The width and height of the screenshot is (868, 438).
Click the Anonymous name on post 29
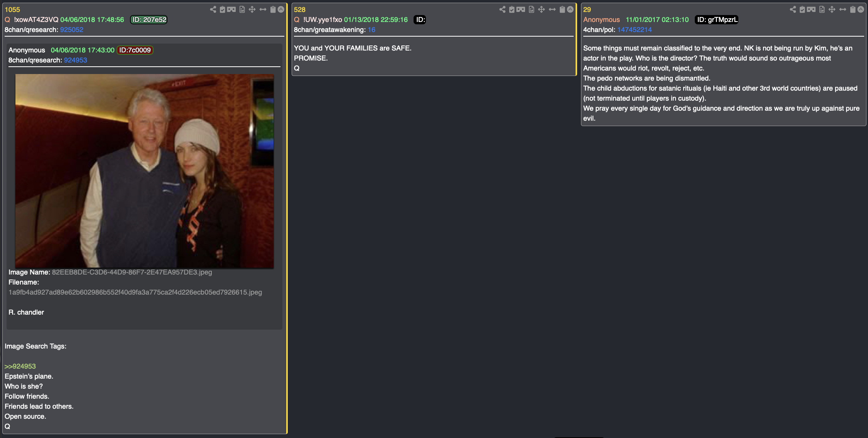pos(601,20)
